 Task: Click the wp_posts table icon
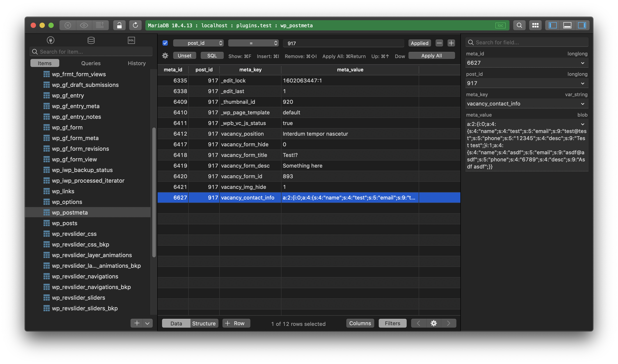click(46, 223)
